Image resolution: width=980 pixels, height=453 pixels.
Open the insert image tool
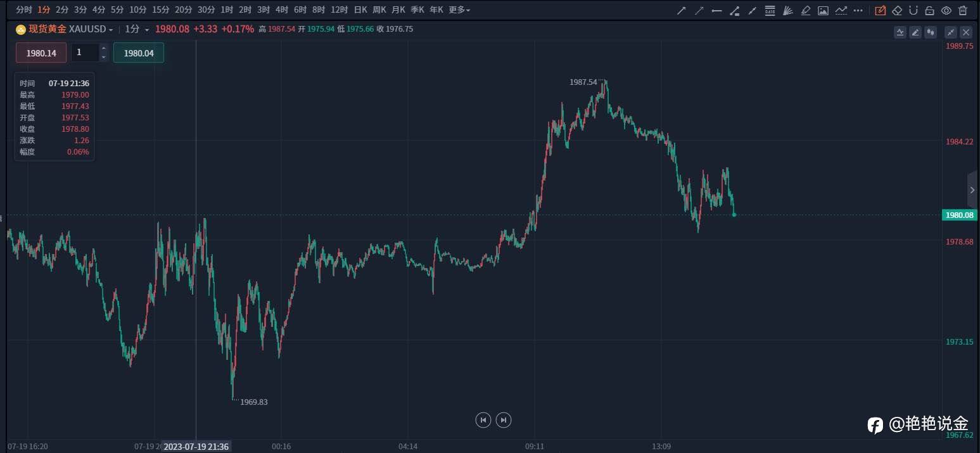click(823, 10)
